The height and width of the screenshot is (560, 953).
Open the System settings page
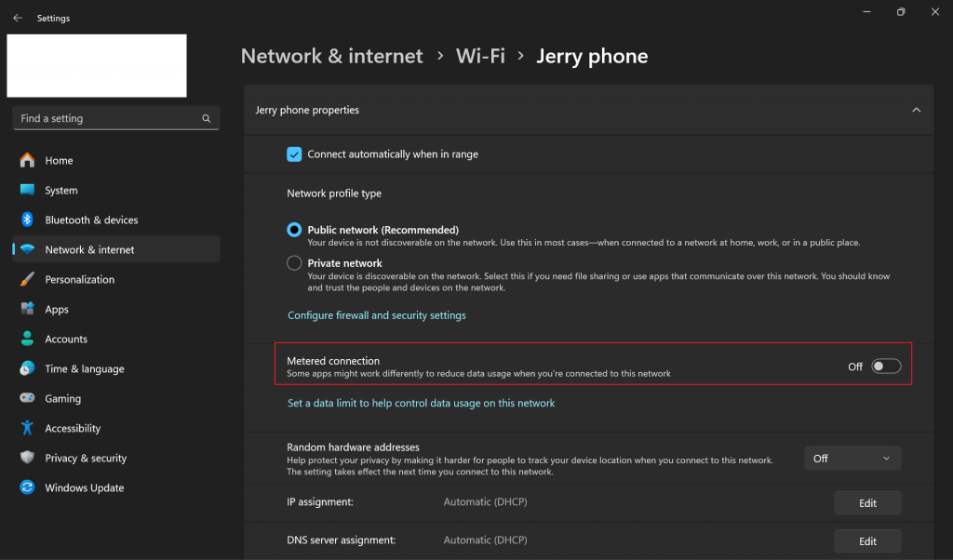[60, 190]
